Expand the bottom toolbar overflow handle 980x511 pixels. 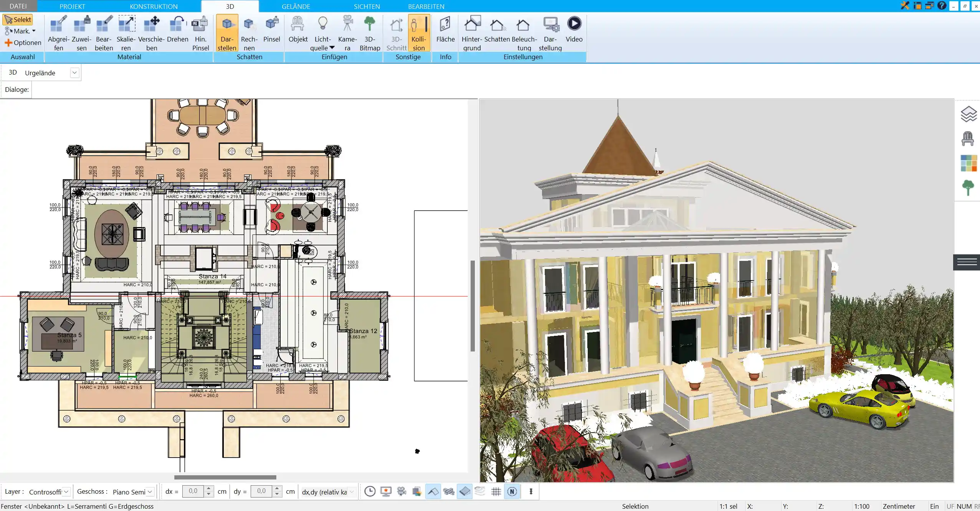(531, 491)
